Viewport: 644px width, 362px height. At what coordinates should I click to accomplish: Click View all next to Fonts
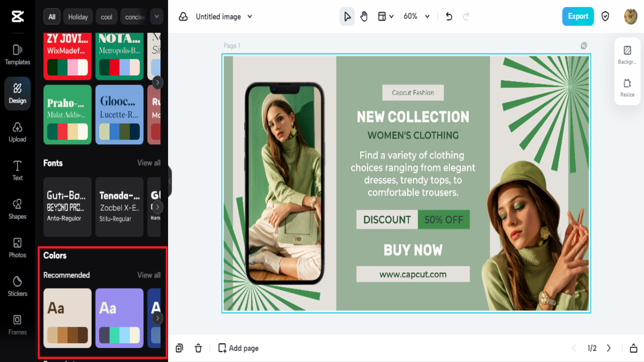point(149,163)
